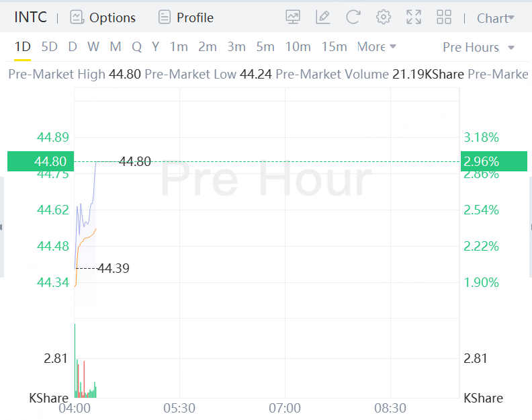Click the Profile document icon
532x420 pixels.
click(165, 17)
